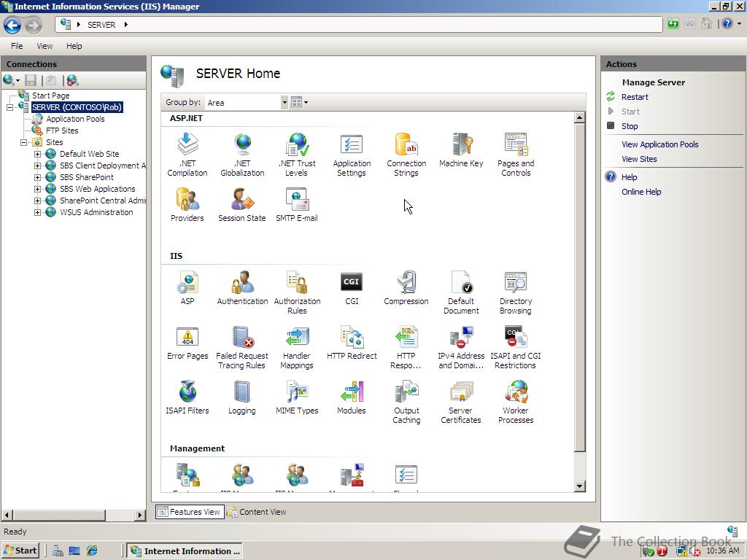This screenshot has width=747, height=560.
Task: Open Directory Browsing feature
Action: coord(516,292)
